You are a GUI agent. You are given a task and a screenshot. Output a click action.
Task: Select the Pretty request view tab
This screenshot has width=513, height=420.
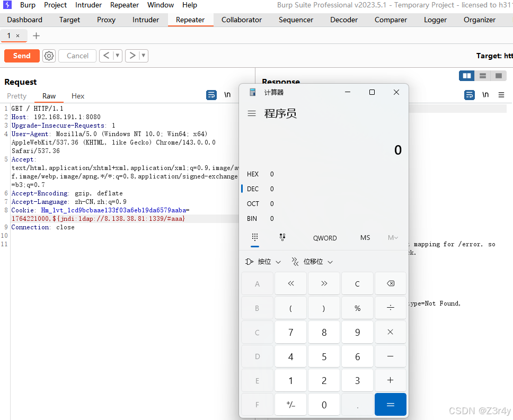pos(16,96)
